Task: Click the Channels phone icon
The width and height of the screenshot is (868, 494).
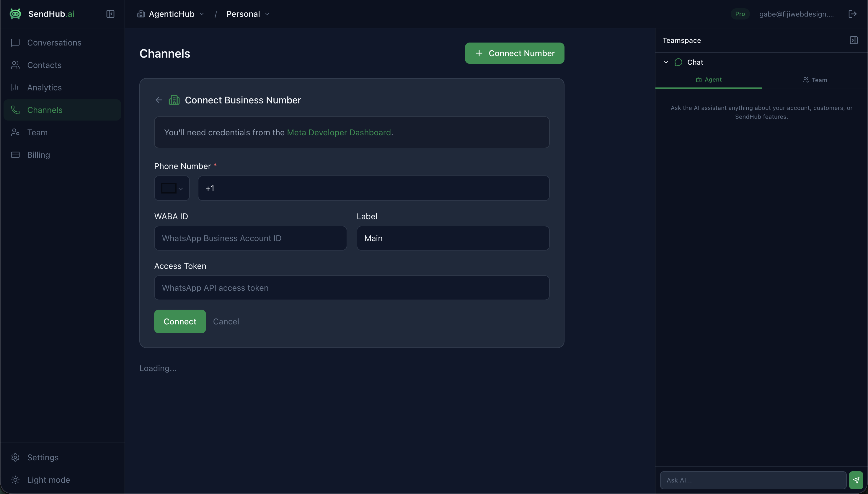Action: point(15,110)
